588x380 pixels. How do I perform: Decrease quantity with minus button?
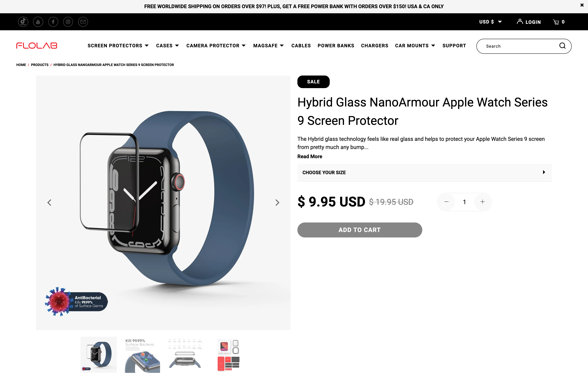click(x=446, y=202)
